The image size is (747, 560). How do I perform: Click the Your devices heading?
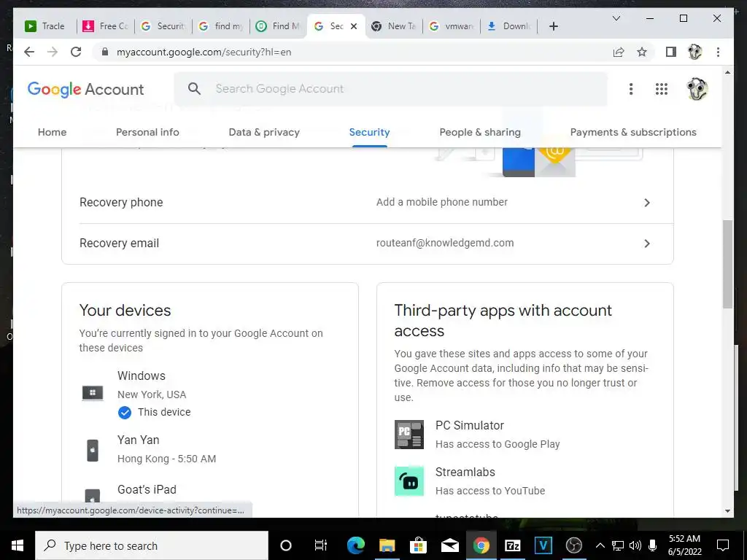click(x=125, y=311)
